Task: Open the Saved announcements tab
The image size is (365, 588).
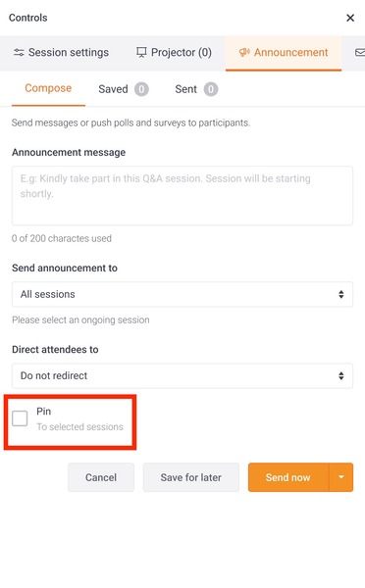Action: pos(124,89)
